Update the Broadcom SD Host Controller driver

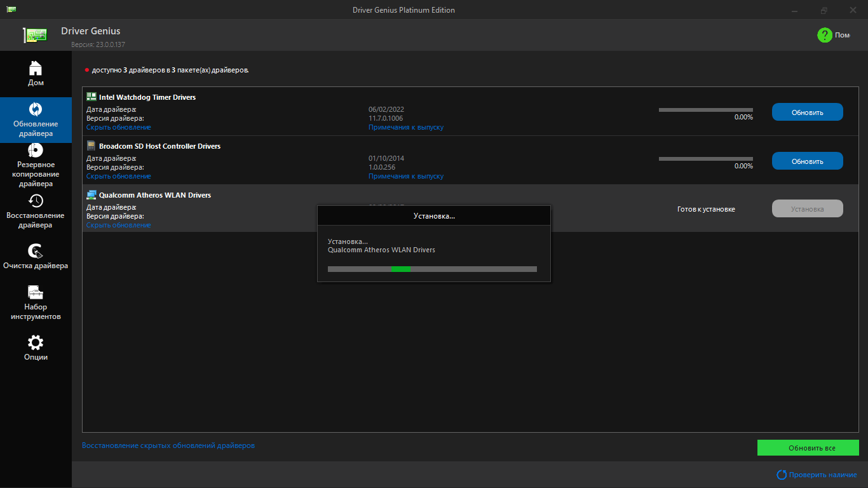808,161
